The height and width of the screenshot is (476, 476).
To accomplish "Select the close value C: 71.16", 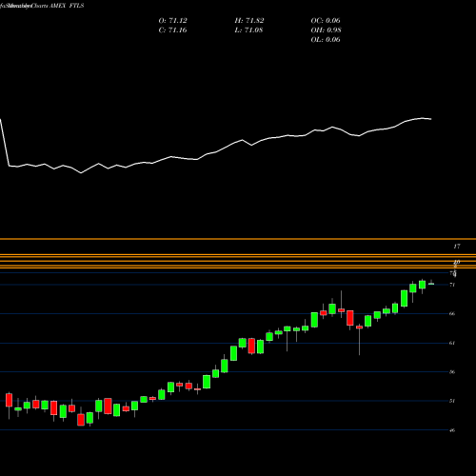I will pyautogui.click(x=173, y=30).
